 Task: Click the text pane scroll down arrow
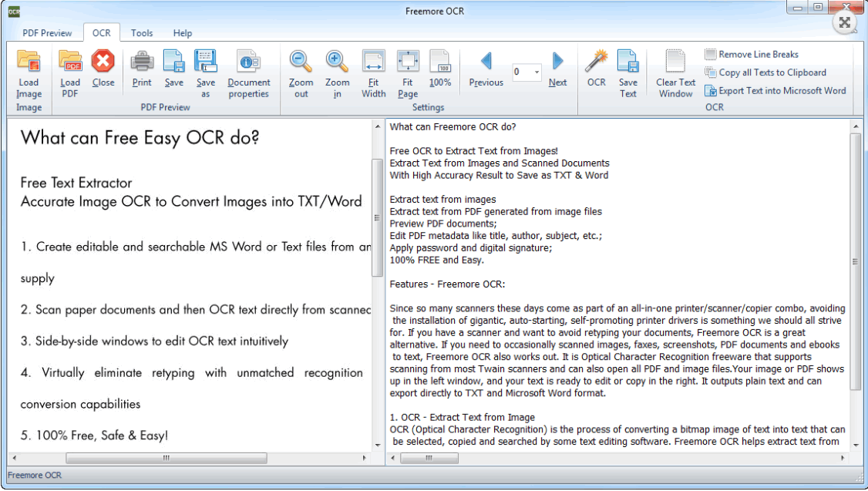tap(856, 445)
